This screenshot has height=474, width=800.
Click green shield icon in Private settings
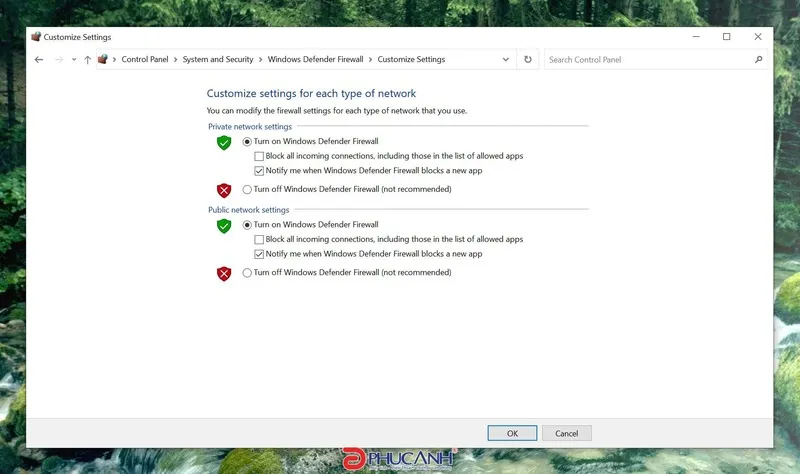click(x=224, y=142)
